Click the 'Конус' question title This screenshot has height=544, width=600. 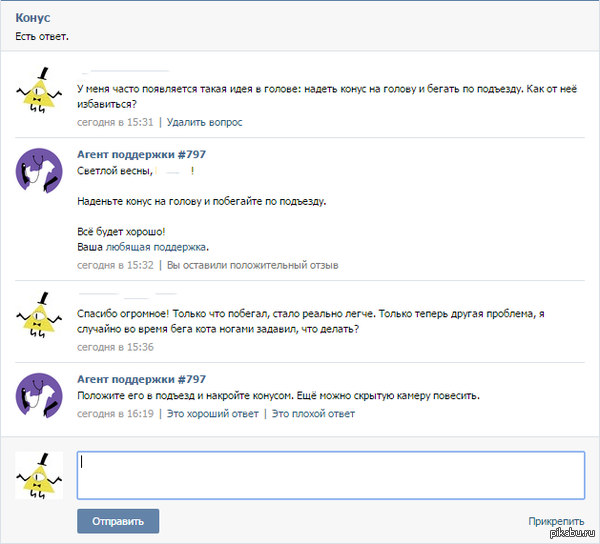coord(33,19)
